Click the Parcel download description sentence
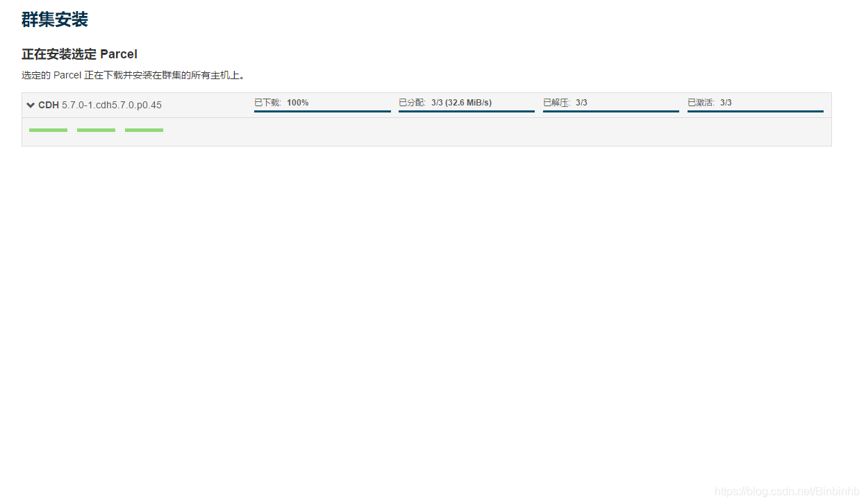 coord(133,75)
